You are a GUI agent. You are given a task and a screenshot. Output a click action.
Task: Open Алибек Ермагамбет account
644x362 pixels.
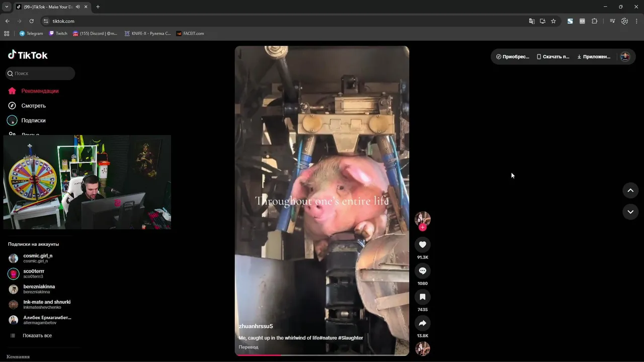coord(40,320)
